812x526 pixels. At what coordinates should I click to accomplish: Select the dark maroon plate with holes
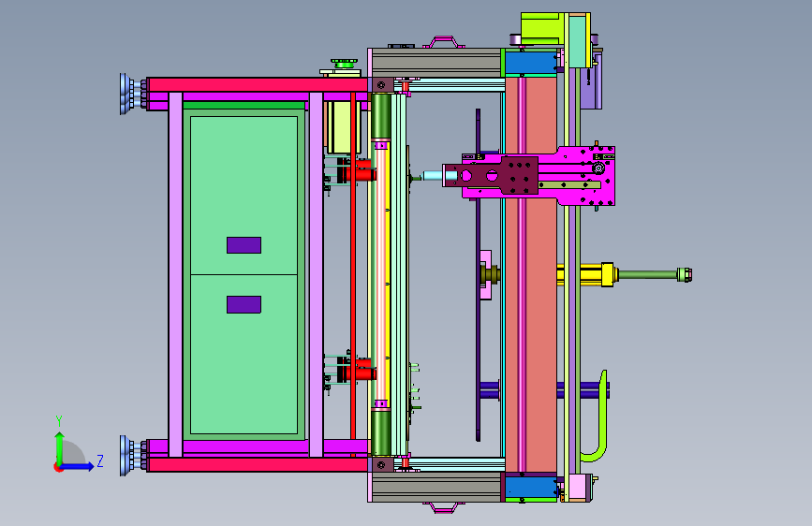point(491,176)
